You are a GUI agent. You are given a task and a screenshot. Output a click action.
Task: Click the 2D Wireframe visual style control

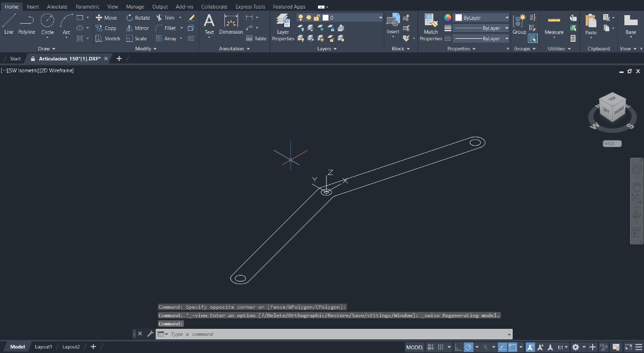pos(57,70)
